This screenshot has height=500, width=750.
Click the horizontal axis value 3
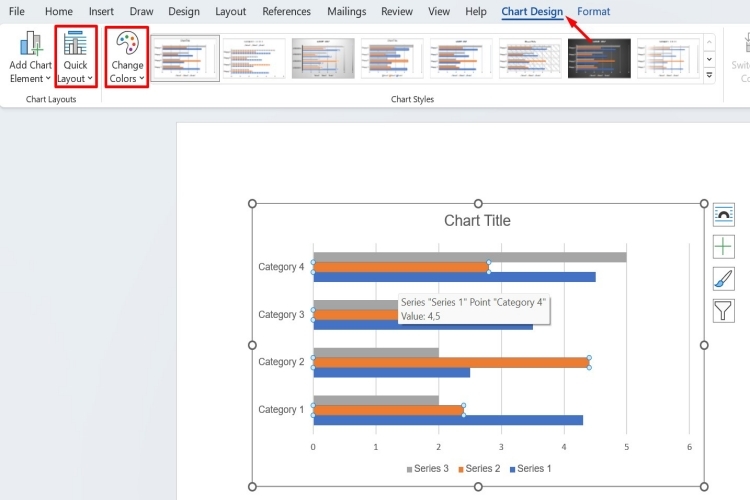point(501,447)
